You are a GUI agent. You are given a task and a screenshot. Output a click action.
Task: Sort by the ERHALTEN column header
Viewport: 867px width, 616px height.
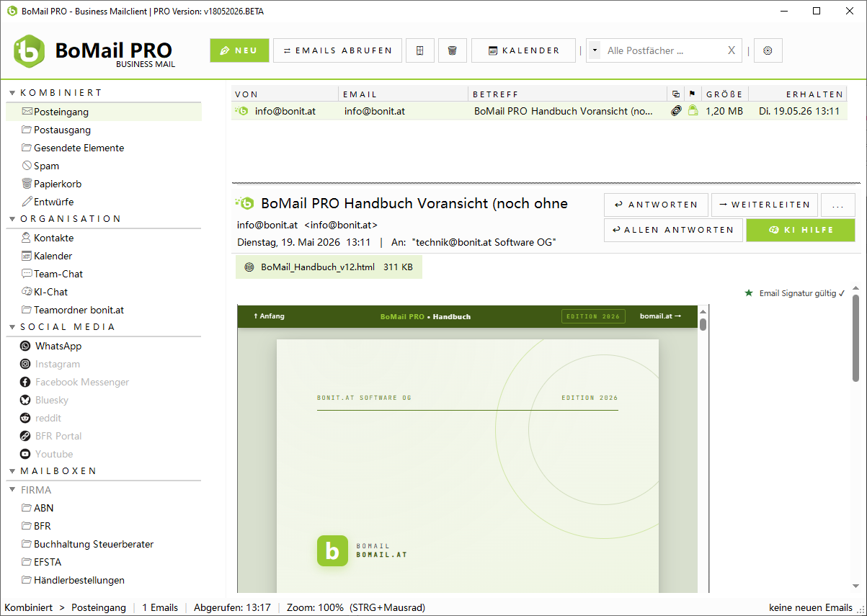click(799, 94)
